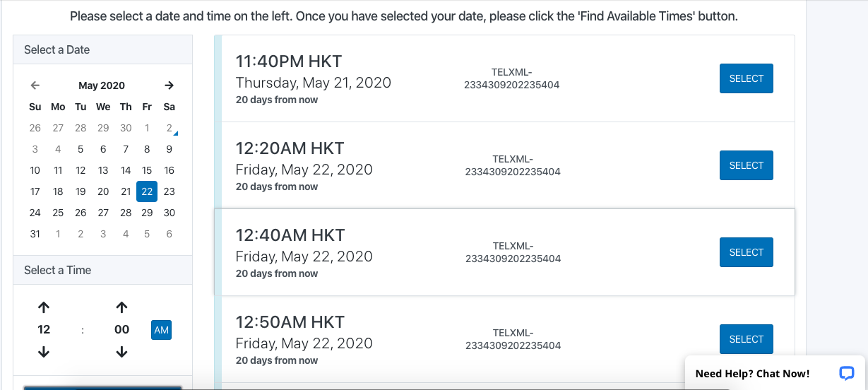Increase the hour with up arrow
868x390 pixels.
point(44,307)
